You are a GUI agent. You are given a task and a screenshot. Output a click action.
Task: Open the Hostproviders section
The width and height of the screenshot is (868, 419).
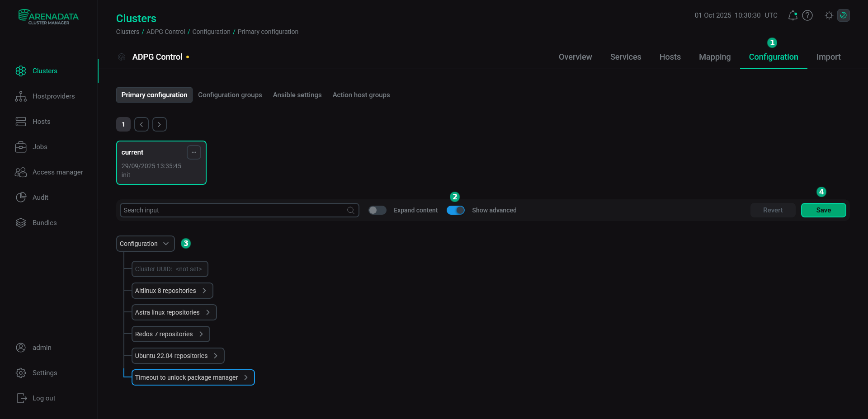53,96
